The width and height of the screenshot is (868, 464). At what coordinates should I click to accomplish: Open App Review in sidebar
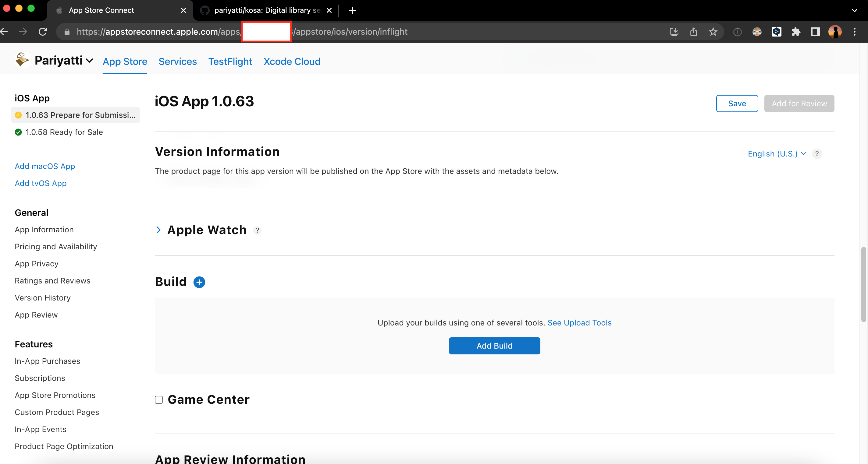coord(36,315)
